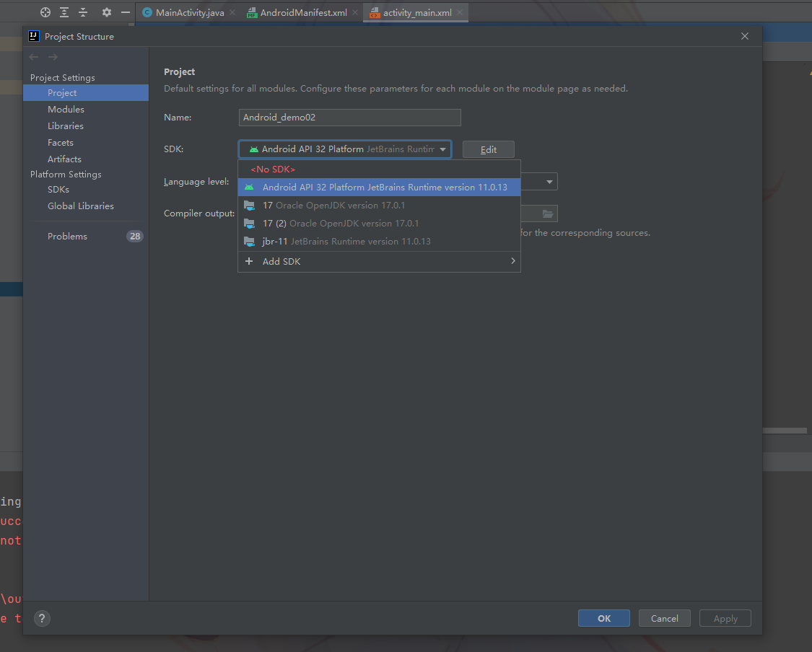Click the locate/select opened file target icon
Image resolution: width=812 pixels, height=652 pixels.
tap(45, 12)
